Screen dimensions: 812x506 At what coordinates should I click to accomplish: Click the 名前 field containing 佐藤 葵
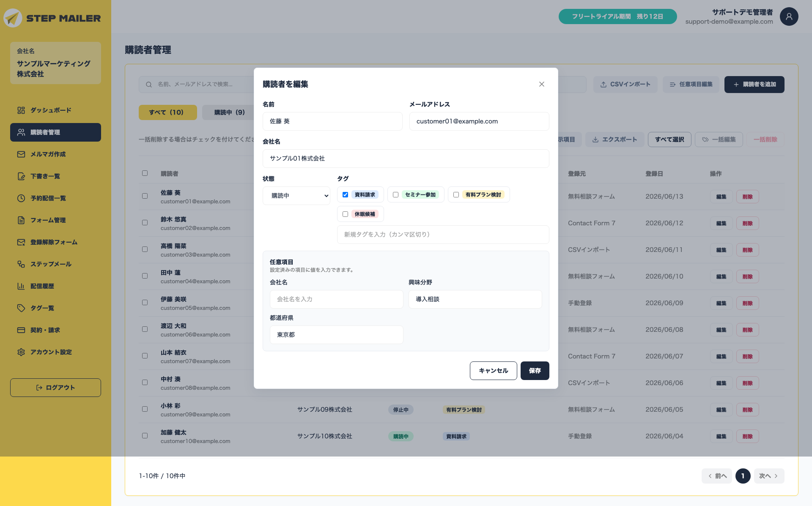coord(332,121)
